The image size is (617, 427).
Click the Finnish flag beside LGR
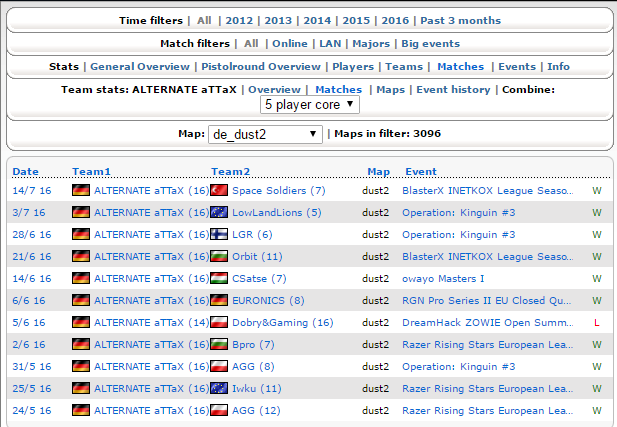(x=219, y=235)
